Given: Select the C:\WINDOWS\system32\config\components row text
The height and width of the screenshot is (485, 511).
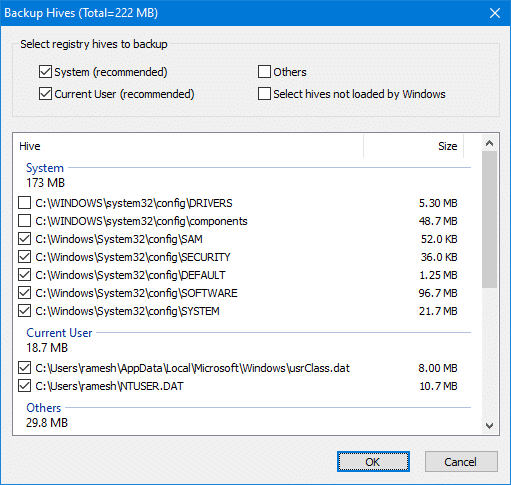Looking at the screenshot, I should click(141, 221).
